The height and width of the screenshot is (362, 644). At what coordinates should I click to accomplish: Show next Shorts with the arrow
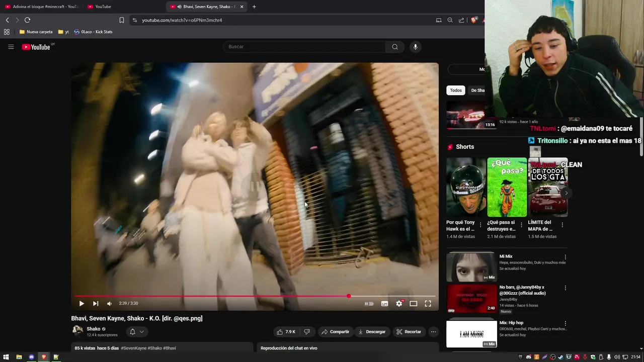[x=566, y=193]
